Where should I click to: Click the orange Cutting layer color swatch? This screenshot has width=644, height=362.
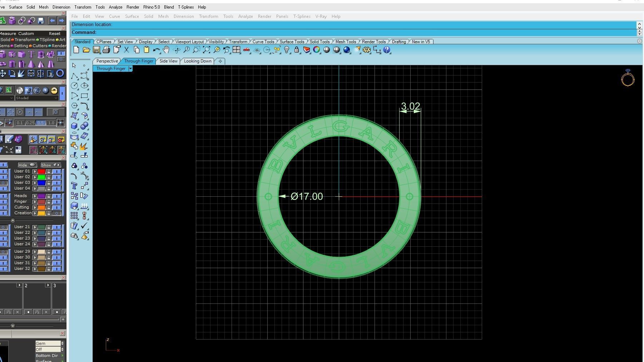42,207
